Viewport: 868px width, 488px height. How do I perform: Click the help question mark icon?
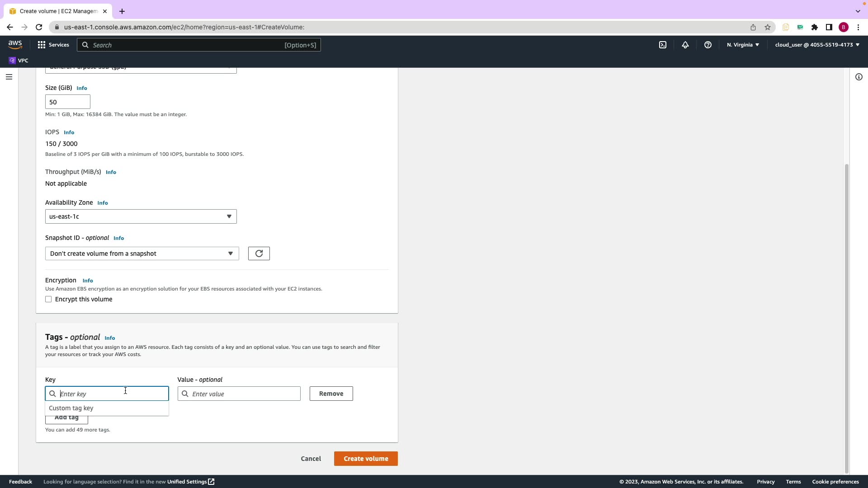click(x=708, y=45)
